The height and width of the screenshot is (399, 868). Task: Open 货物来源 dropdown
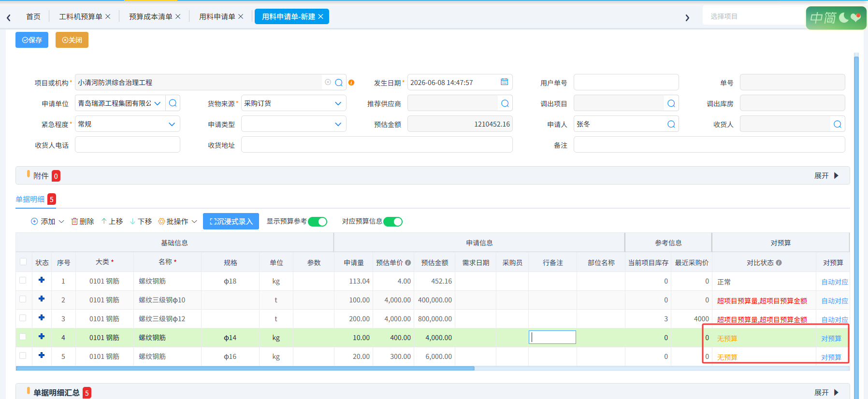click(x=338, y=103)
